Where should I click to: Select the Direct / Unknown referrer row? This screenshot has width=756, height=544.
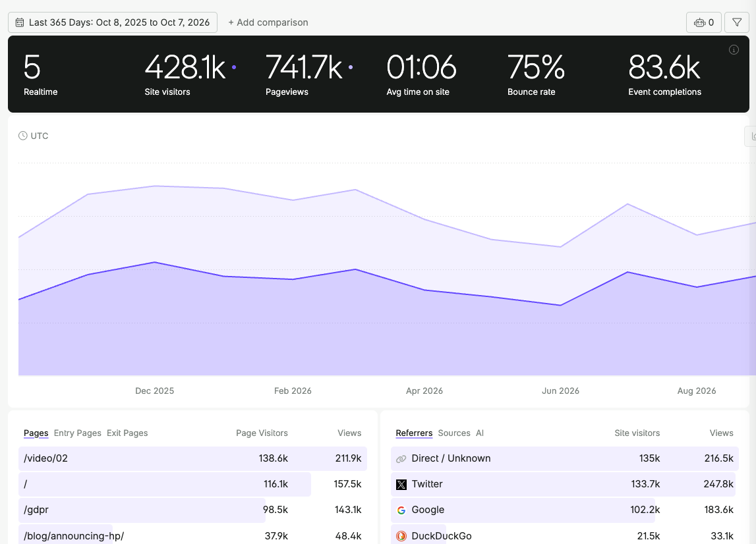coord(565,458)
